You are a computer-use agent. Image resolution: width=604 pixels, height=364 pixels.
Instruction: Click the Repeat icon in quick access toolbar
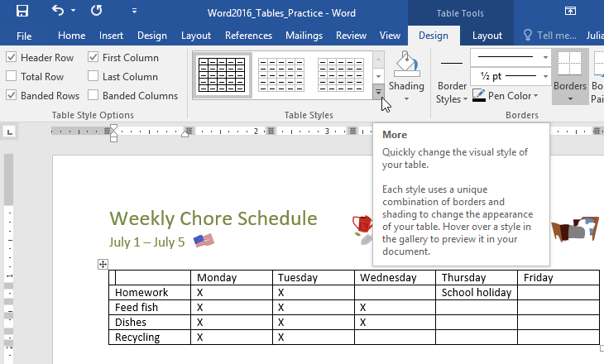[96, 11]
